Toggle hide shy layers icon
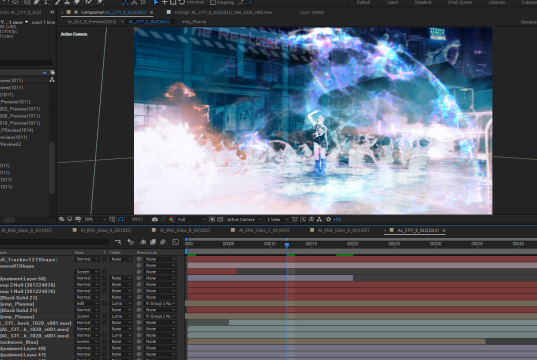The image size is (537, 360). tap(143, 242)
